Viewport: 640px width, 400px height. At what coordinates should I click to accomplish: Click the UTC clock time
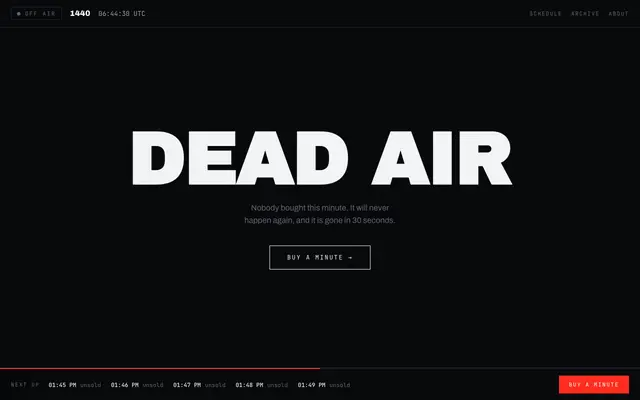(x=122, y=13)
